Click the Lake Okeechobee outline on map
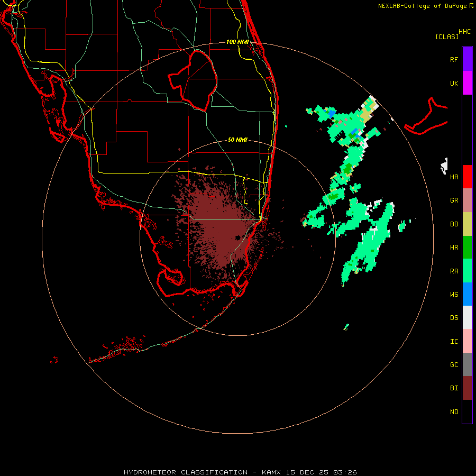476x476 pixels. pyautogui.click(x=193, y=80)
